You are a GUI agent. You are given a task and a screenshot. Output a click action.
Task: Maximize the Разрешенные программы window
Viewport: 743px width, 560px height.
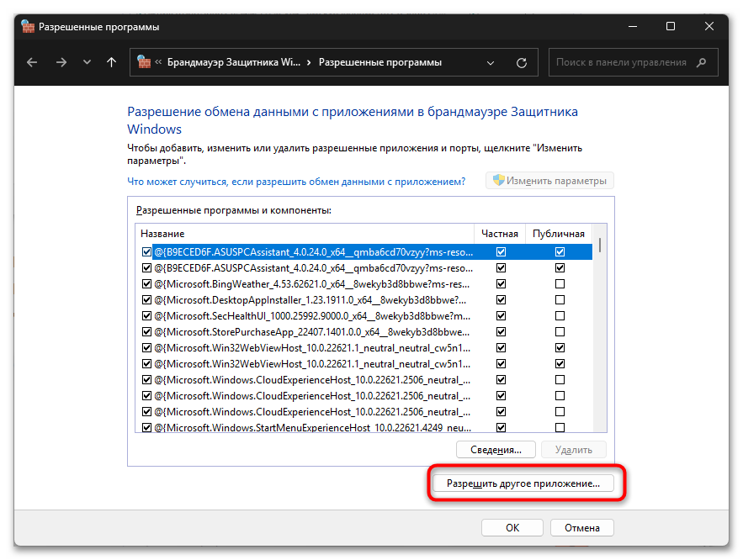coord(671,27)
